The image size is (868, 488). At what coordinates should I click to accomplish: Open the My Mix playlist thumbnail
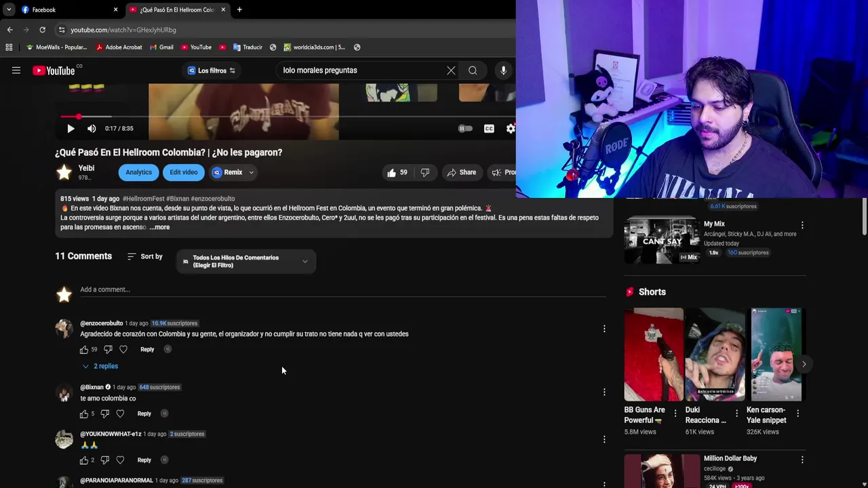click(x=662, y=240)
